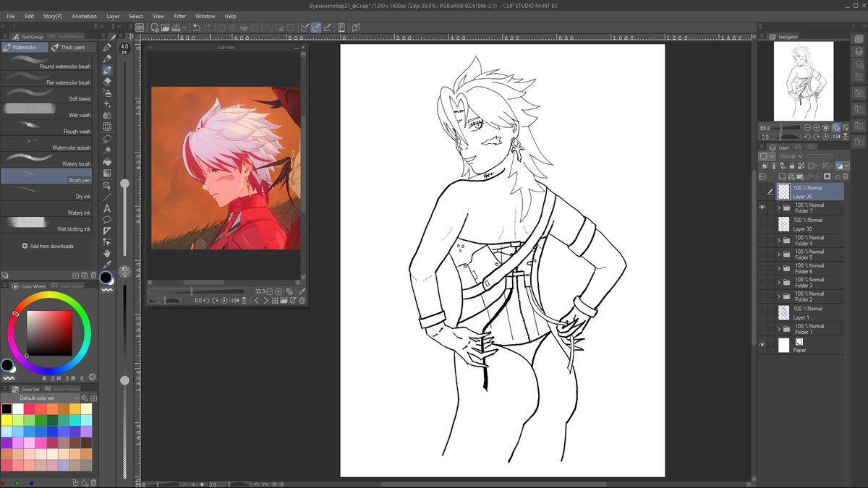Choose the Blend tool
The image size is (868, 488).
coord(107,116)
